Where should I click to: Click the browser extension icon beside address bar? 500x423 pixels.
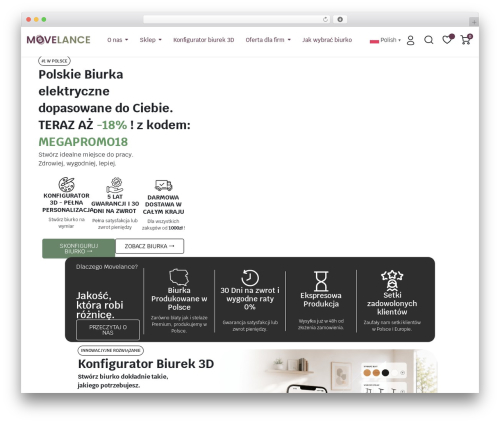point(340,19)
